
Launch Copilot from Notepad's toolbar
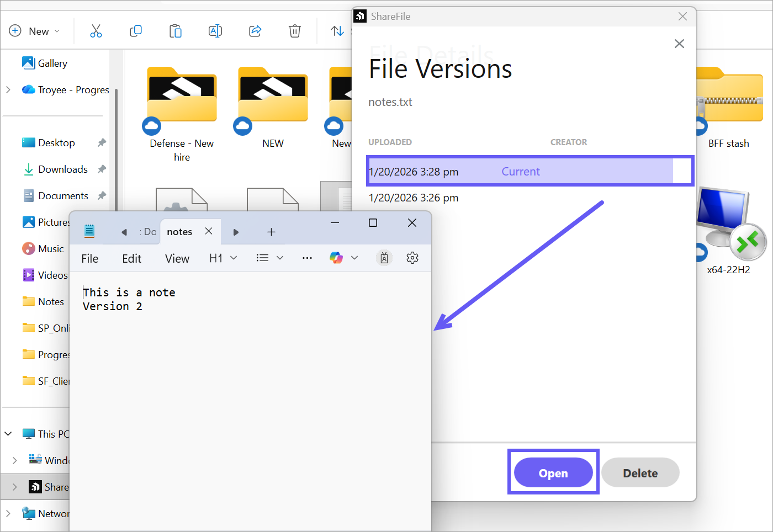point(336,257)
